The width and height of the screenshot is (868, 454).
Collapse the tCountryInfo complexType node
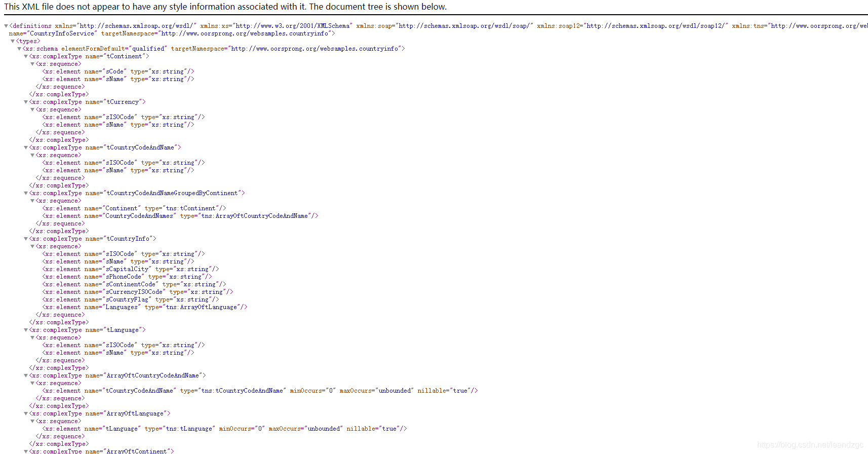(26, 239)
